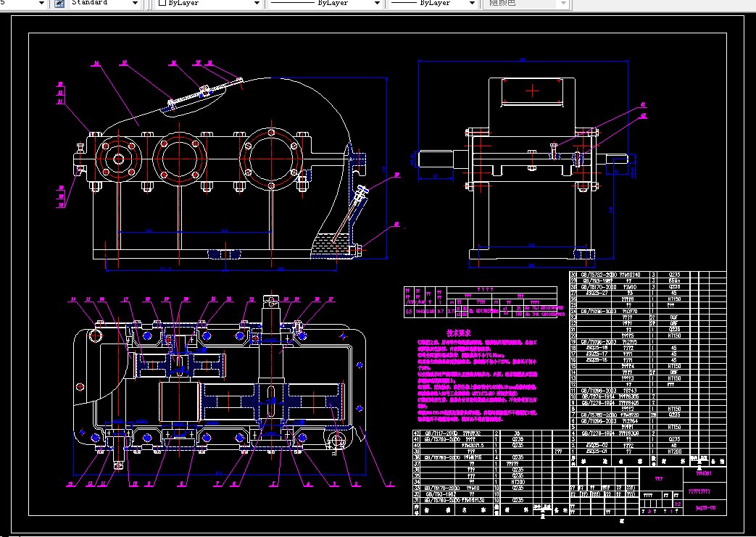Screen dimensions: 756x537
Task: Select the smallest left bearing cover in front view
Action: pos(118,159)
